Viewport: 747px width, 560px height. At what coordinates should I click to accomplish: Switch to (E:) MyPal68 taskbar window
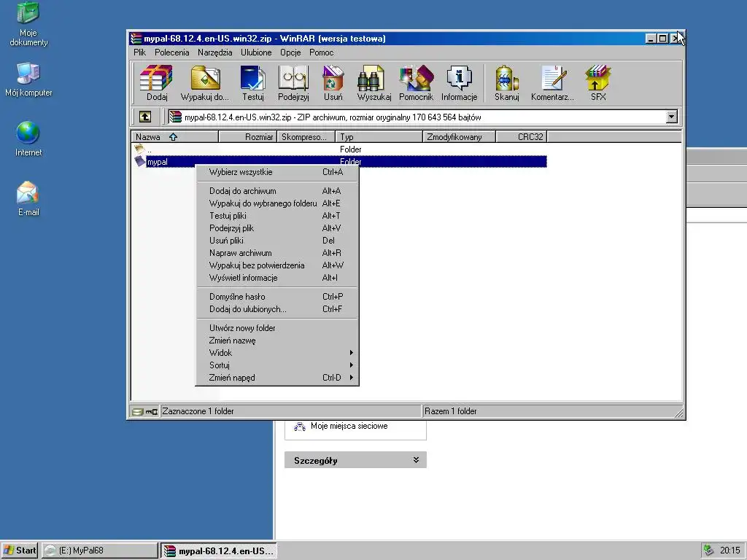(x=99, y=551)
